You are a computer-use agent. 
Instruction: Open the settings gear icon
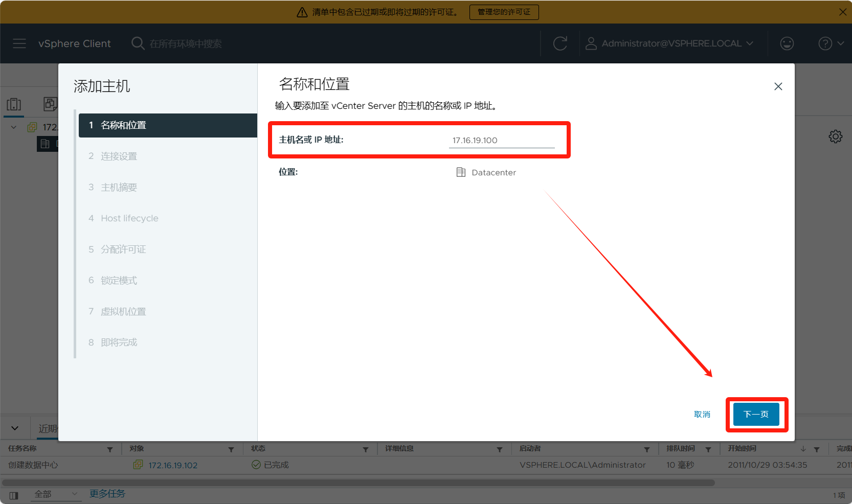pos(835,136)
